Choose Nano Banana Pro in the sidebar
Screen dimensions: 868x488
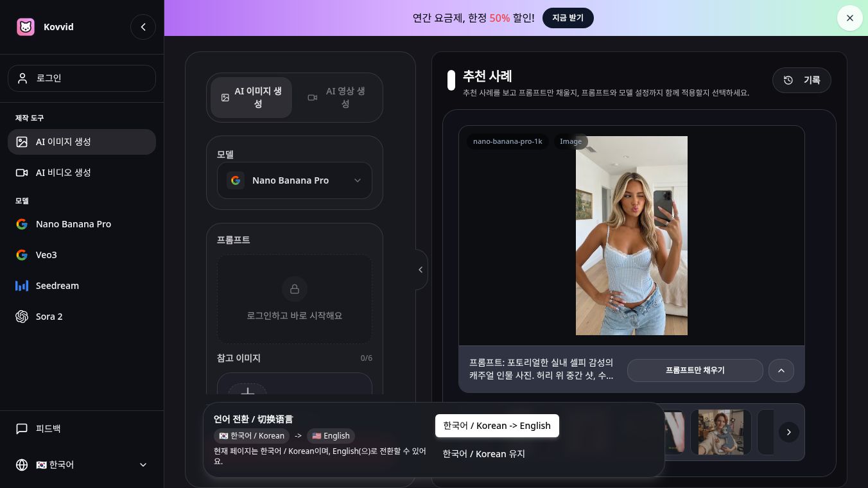[82, 224]
